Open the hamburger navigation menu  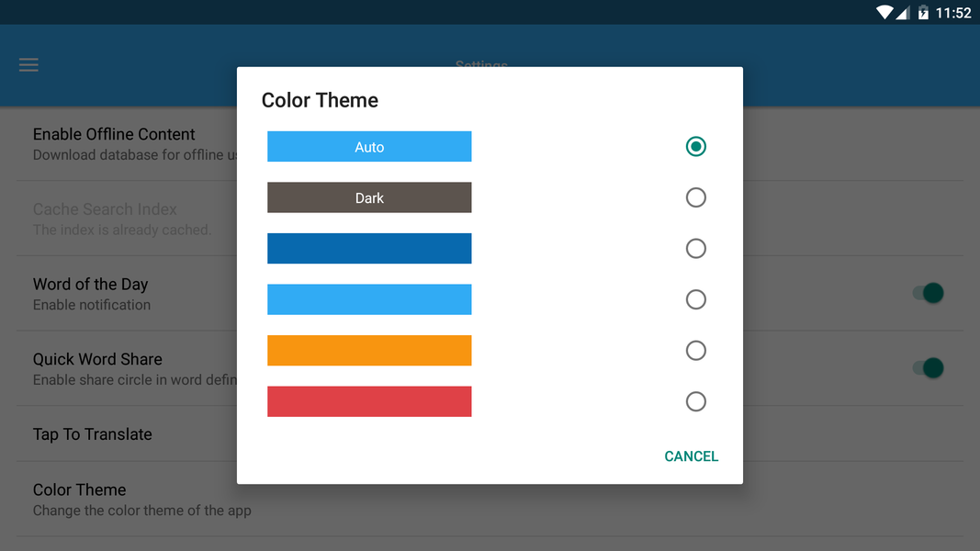28,65
